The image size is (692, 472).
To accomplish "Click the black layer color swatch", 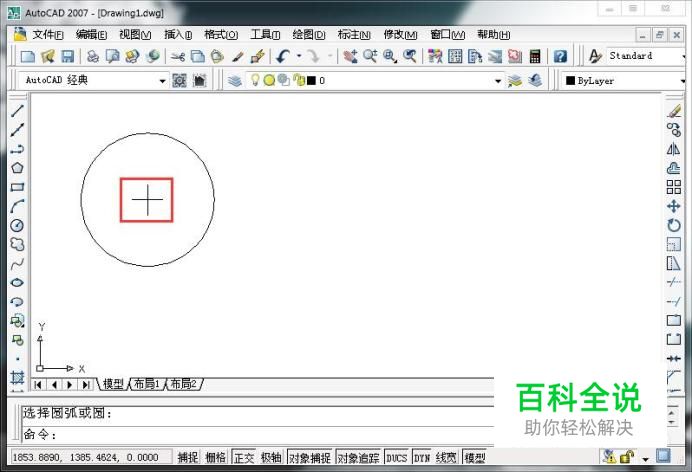I will coord(311,80).
